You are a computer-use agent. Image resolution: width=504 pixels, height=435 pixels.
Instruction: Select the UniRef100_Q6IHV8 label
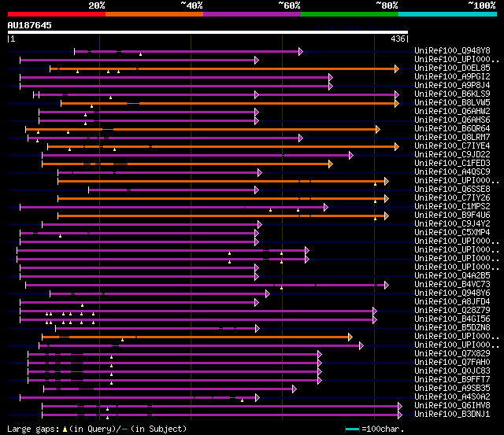tap(452, 406)
